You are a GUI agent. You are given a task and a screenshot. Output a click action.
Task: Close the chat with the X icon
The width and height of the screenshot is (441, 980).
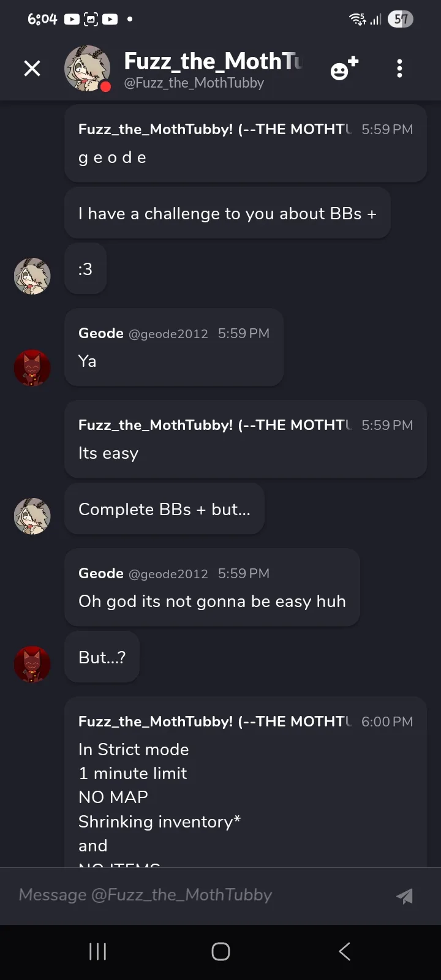tap(32, 68)
